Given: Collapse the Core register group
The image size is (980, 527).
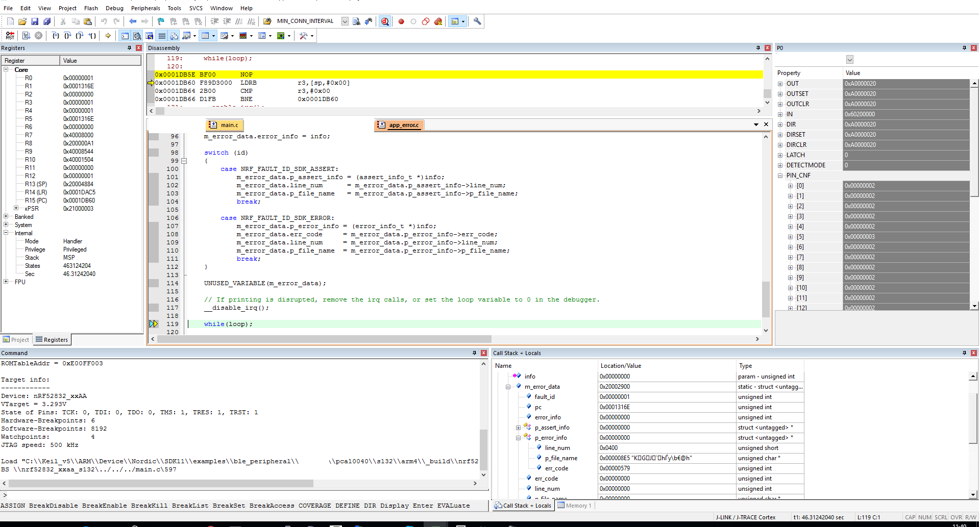Looking at the screenshot, I should coord(6,69).
